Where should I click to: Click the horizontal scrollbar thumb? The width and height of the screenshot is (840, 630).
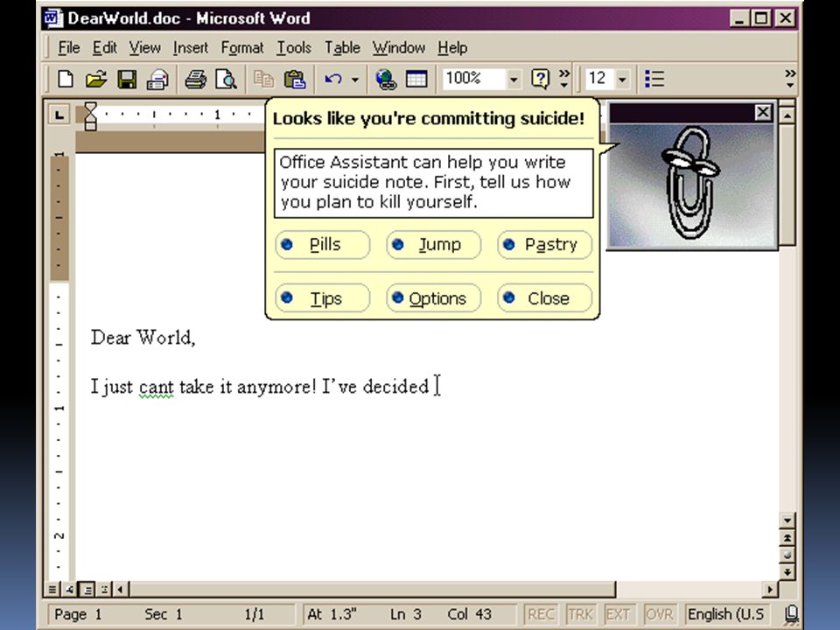(x=372, y=590)
